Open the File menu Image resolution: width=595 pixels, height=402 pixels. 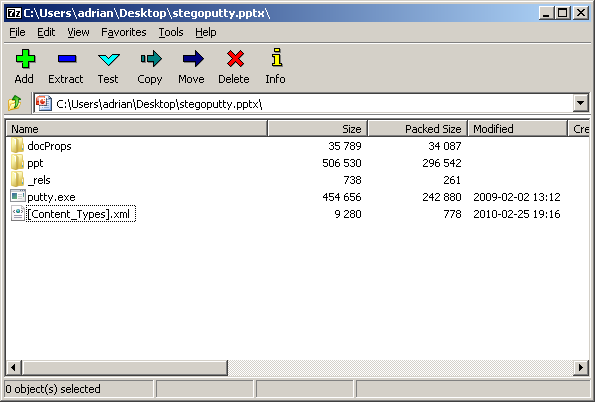click(x=17, y=32)
